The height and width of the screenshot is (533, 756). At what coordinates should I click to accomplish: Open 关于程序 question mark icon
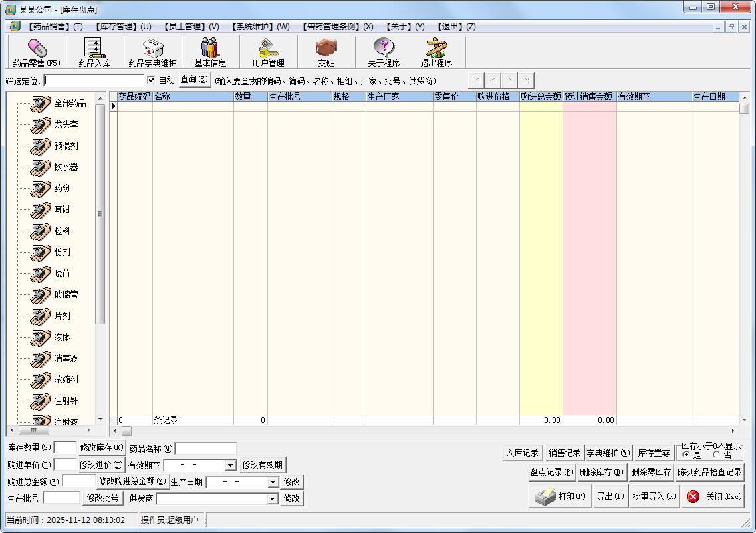coord(384,49)
